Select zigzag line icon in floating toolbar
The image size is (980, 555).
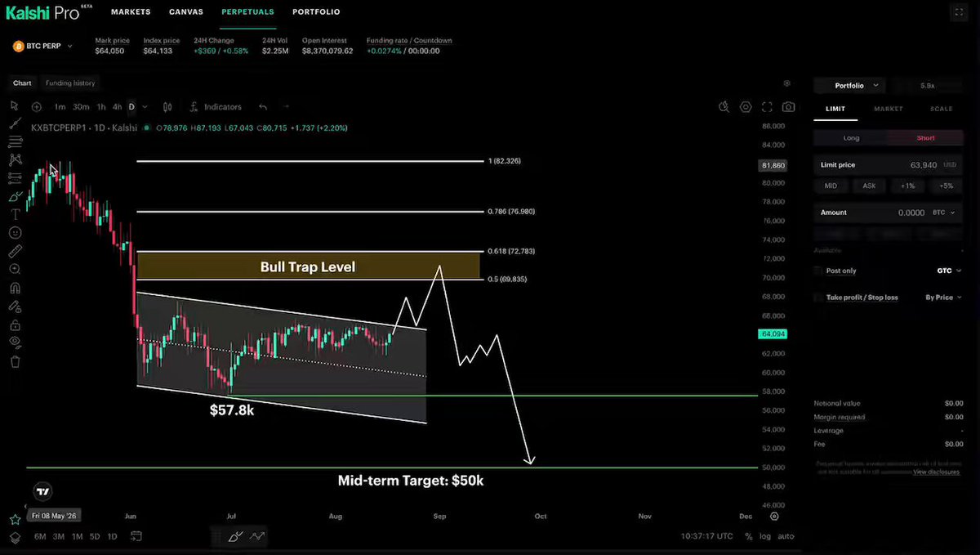click(x=257, y=537)
